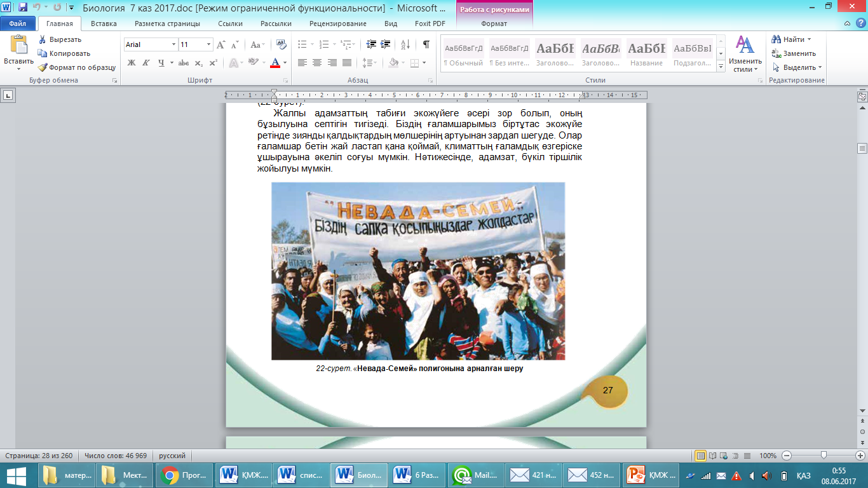Switch to the Вставка (Insert) tab

[104, 24]
